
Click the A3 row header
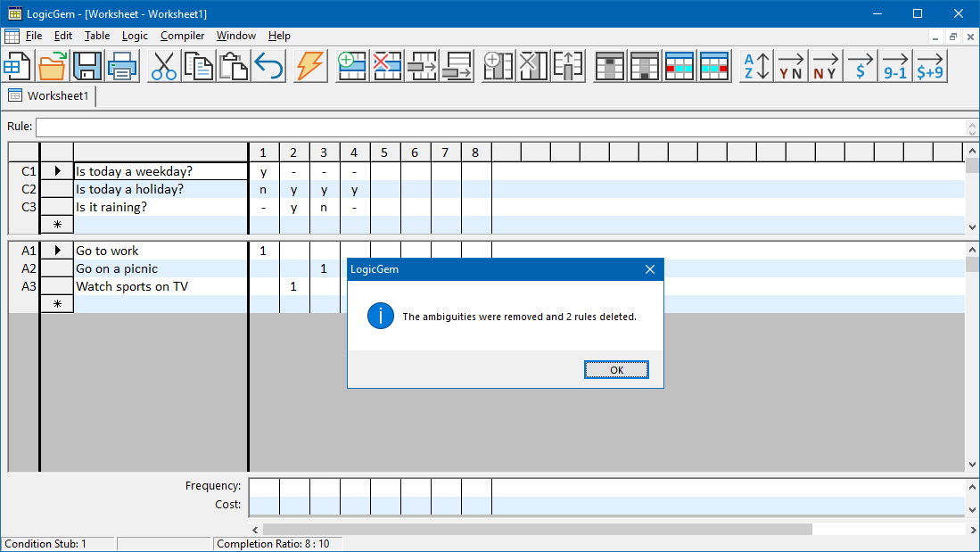coord(24,286)
